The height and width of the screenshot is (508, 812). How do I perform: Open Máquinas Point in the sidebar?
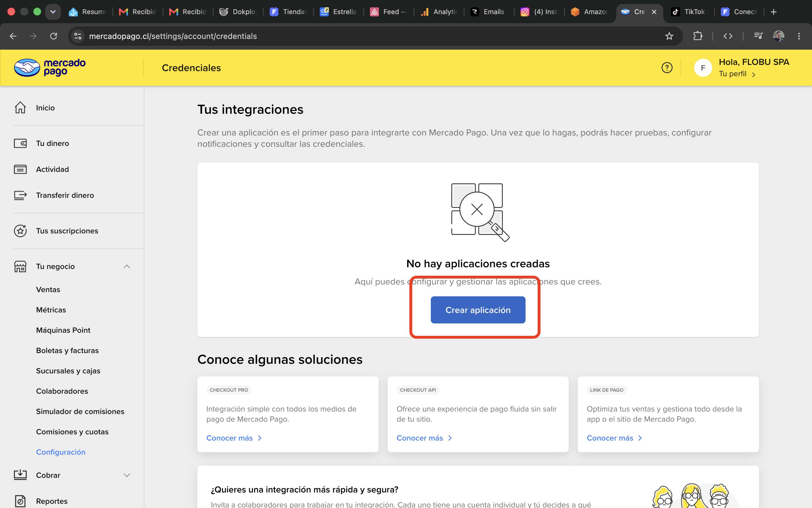[x=63, y=330]
